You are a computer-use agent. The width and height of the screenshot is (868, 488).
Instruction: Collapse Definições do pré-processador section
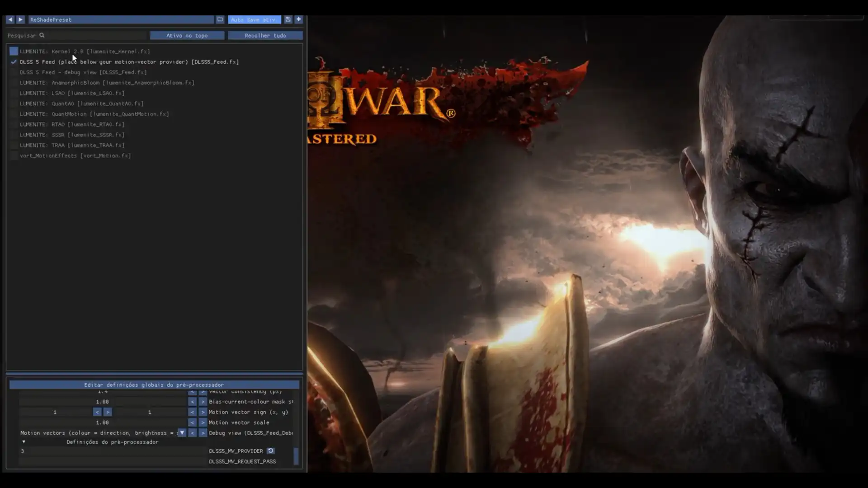tap(24, 442)
